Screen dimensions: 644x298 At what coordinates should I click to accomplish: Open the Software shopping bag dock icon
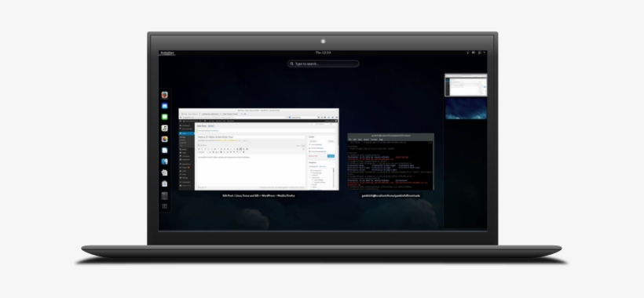[x=164, y=184]
